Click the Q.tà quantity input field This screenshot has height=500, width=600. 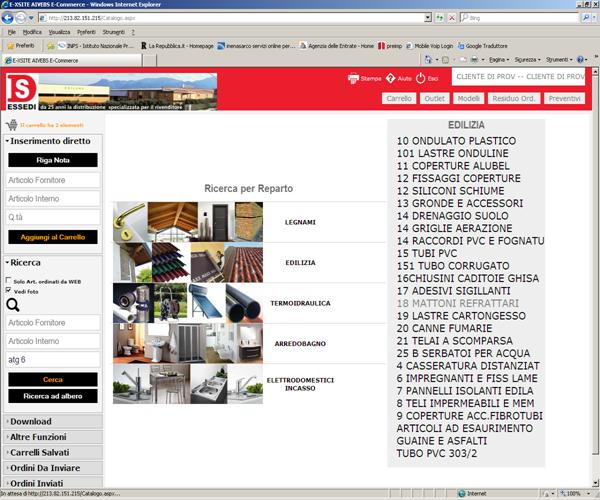50,216
